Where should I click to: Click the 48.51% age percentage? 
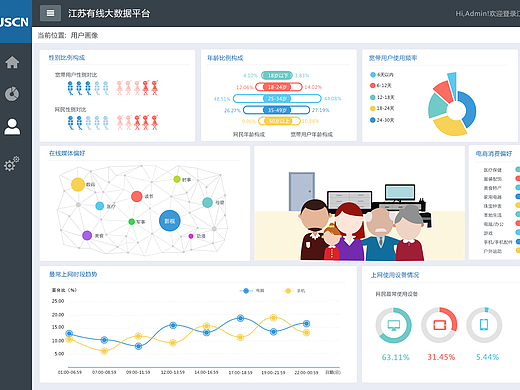click(x=222, y=99)
